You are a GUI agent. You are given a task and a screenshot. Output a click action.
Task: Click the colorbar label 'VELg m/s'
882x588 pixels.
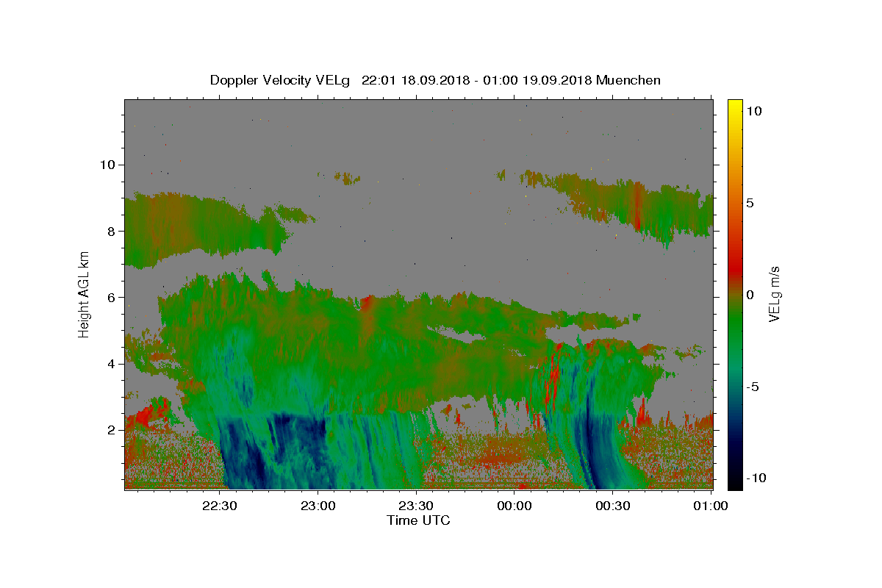coord(774,294)
